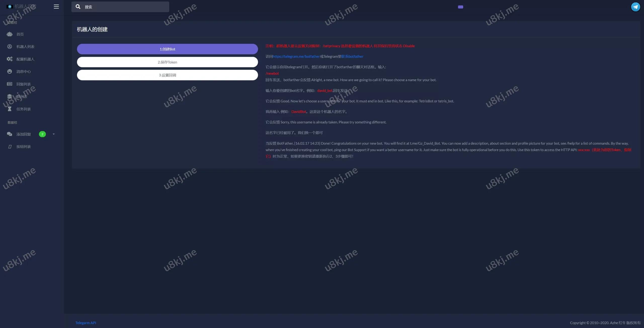Click the smiley icon for 消息中心
The image size is (644, 328).
click(10, 71)
